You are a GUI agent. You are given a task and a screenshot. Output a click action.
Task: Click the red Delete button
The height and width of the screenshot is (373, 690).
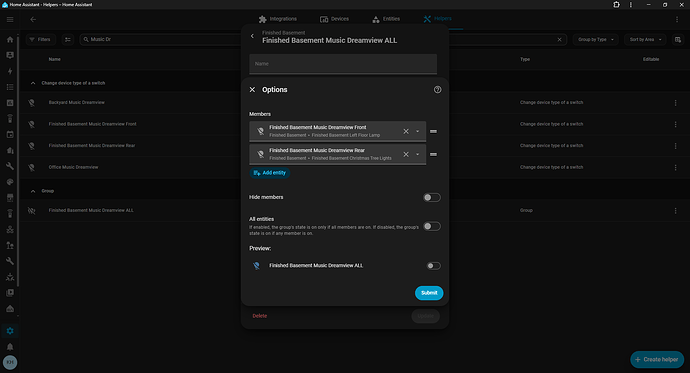(x=260, y=316)
